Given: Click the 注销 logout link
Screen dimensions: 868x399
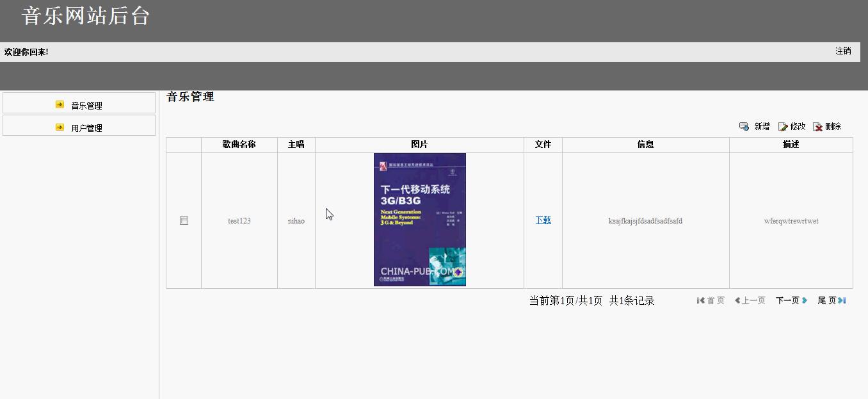Looking at the screenshot, I should point(843,51).
